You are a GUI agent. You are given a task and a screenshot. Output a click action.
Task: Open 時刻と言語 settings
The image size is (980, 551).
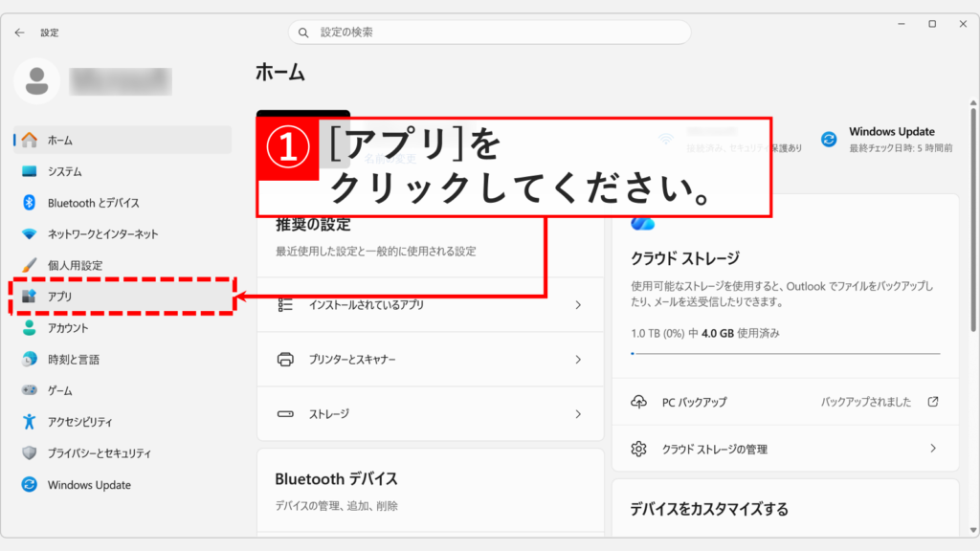[x=122, y=360]
